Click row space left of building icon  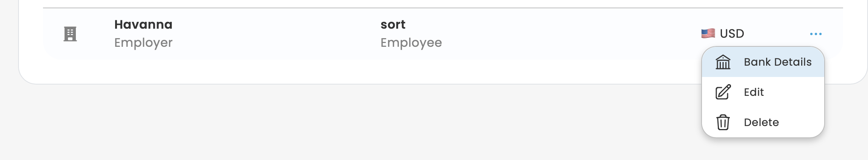51,34
